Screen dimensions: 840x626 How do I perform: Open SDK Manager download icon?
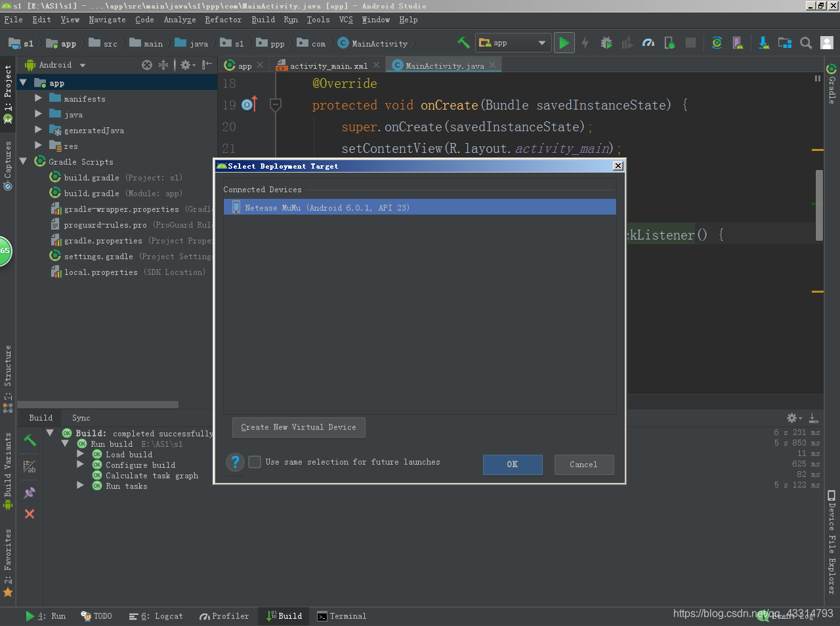pos(764,43)
